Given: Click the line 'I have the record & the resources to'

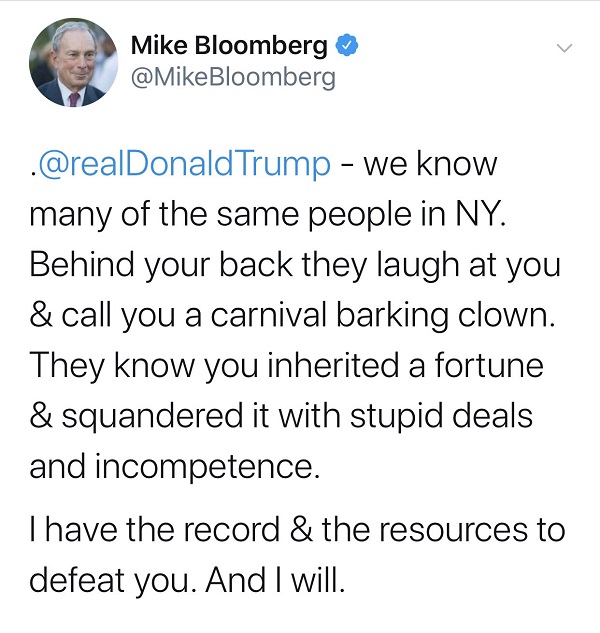Looking at the screenshot, I should pyautogui.click(x=297, y=530).
